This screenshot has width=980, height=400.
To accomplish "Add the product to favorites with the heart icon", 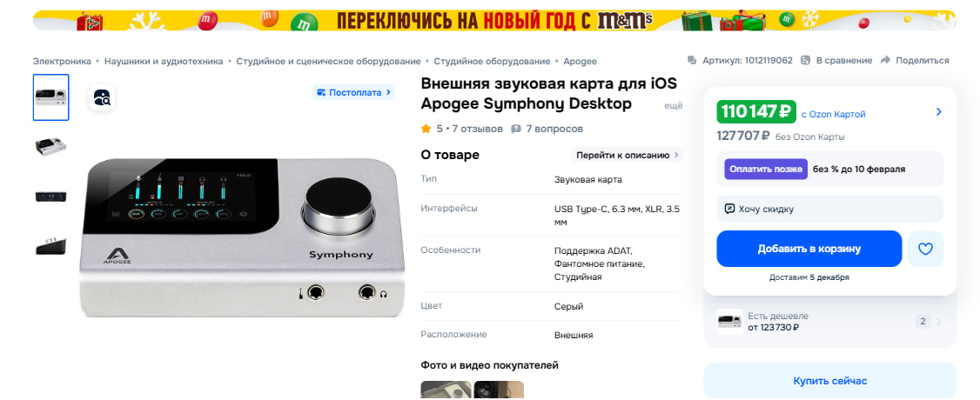I will 925,249.
